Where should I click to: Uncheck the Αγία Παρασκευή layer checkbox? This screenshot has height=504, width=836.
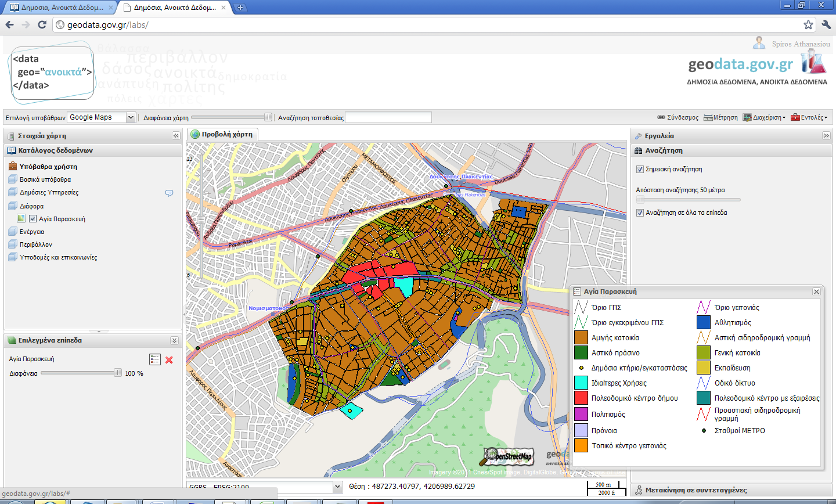(33, 219)
